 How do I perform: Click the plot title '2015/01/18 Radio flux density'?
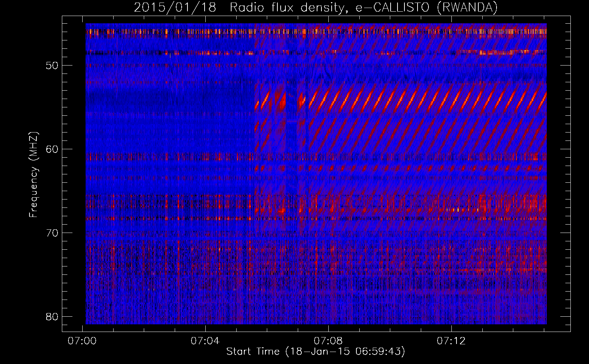316,8
